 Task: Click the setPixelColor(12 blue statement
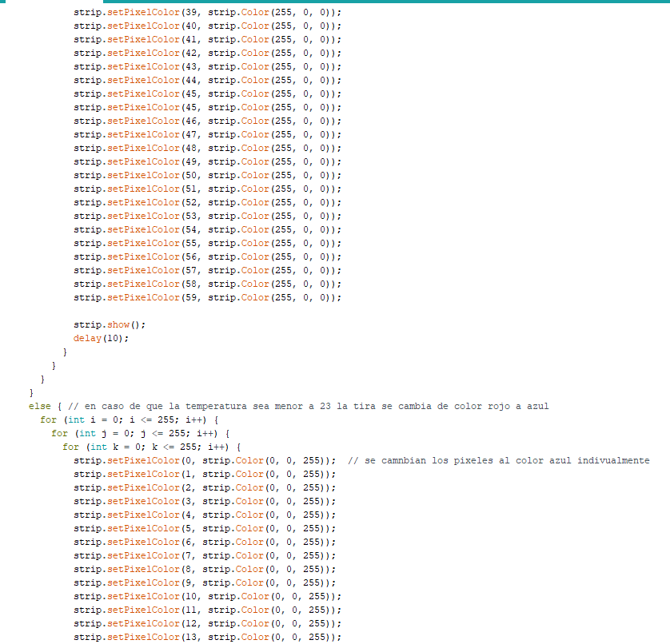click(207, 624)
